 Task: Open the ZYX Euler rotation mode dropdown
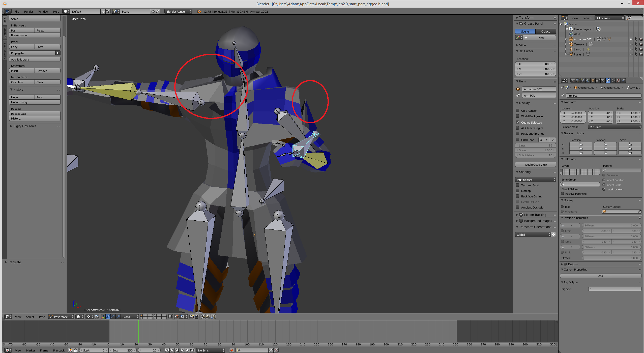[x=614, y=127]
